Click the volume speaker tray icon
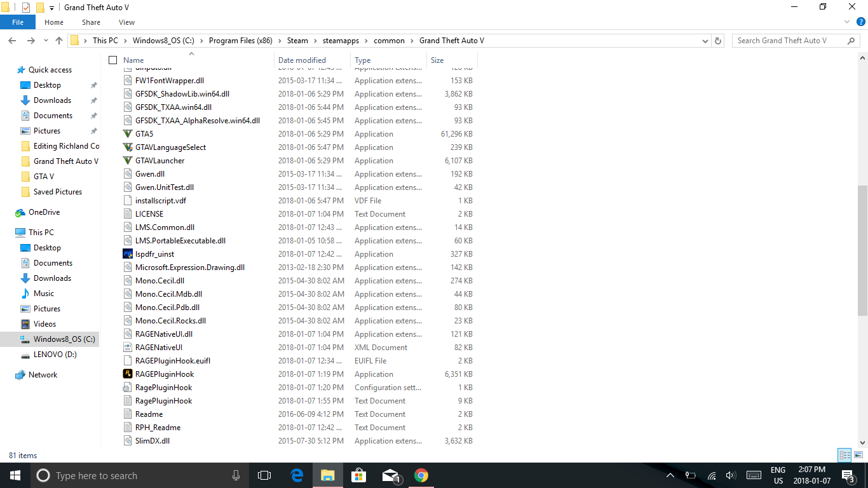 (731, 475)
